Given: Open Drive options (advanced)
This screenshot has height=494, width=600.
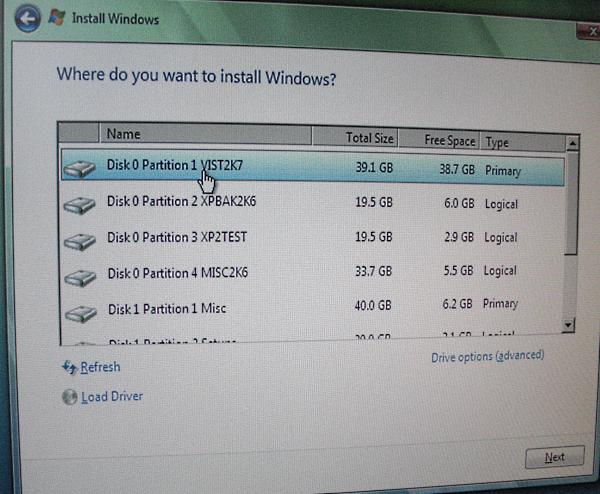Looking at the screenshot, I should 488,356.
